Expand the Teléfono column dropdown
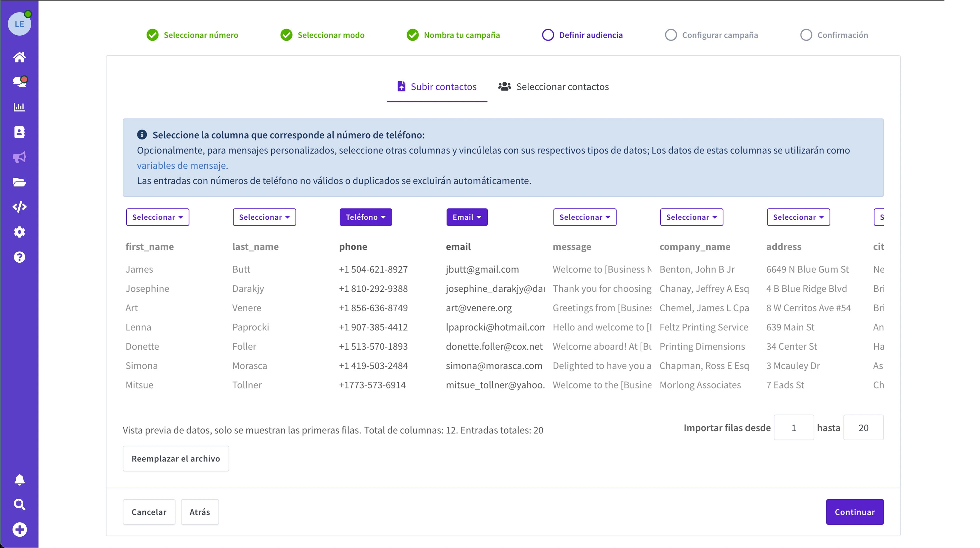 click(365, 217)
